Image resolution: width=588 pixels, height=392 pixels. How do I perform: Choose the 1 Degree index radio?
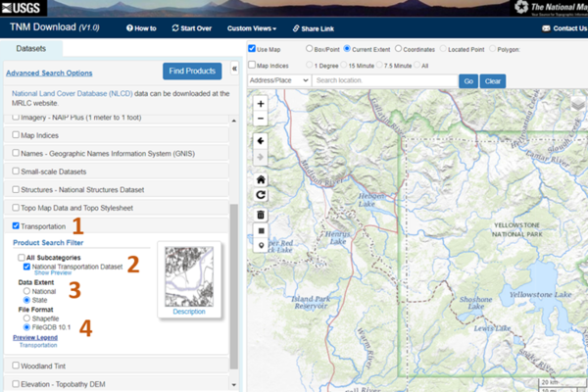click(309, 65)
